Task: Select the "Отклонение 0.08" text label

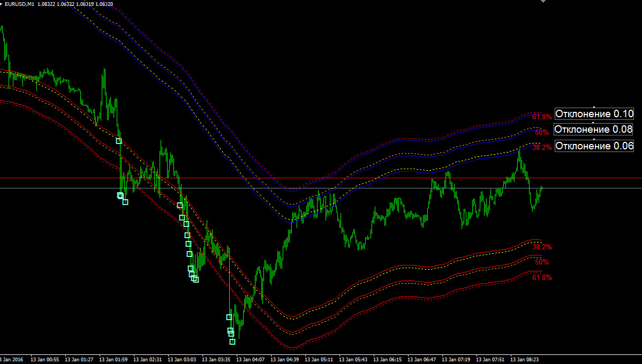Action: coord(593,130)
